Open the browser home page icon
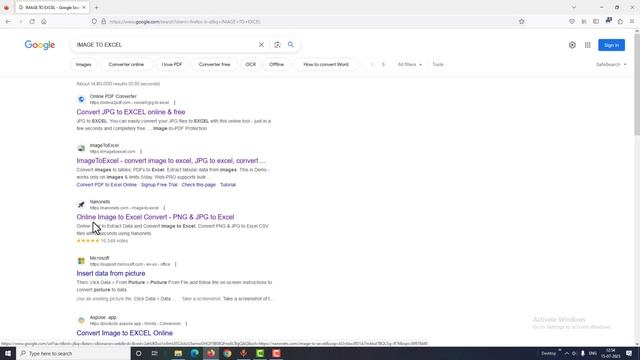 point(44,22)
